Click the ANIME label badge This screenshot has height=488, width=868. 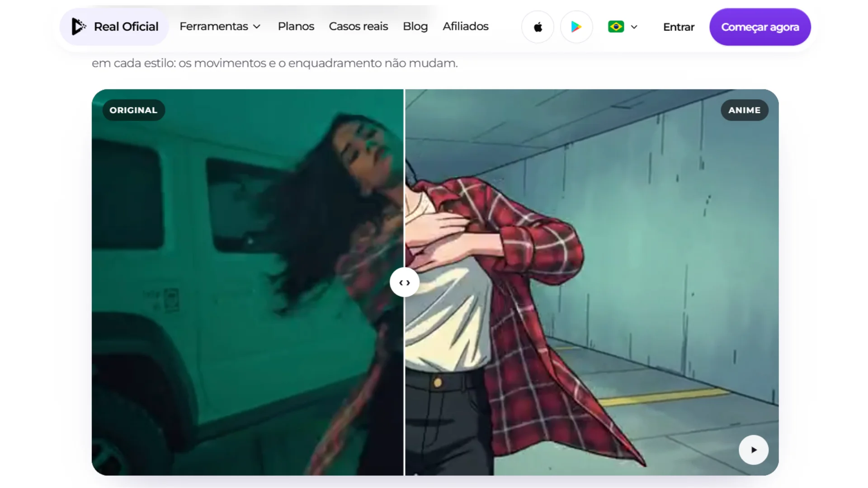(744, 110)
